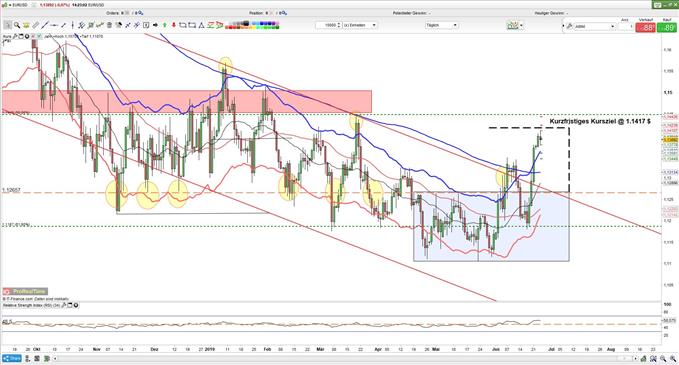Pick the black color swatch

point(246,23)
